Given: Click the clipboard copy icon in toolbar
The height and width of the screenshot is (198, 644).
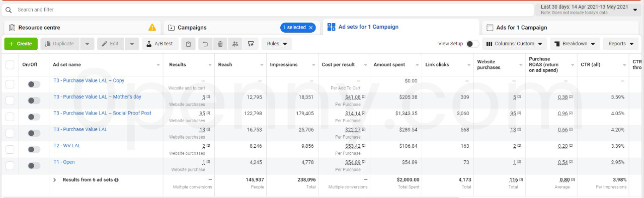Looking at the screenshot, I should pos(188,44).
